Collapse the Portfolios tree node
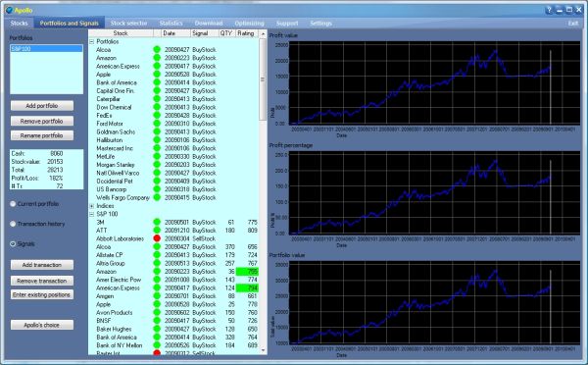This screenshot has width=588, height=365. pyautogui.click(x=91, y=41)
